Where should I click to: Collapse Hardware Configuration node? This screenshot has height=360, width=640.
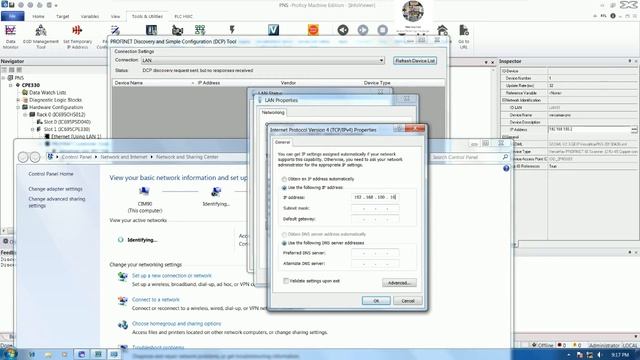[x=18, y=107]
